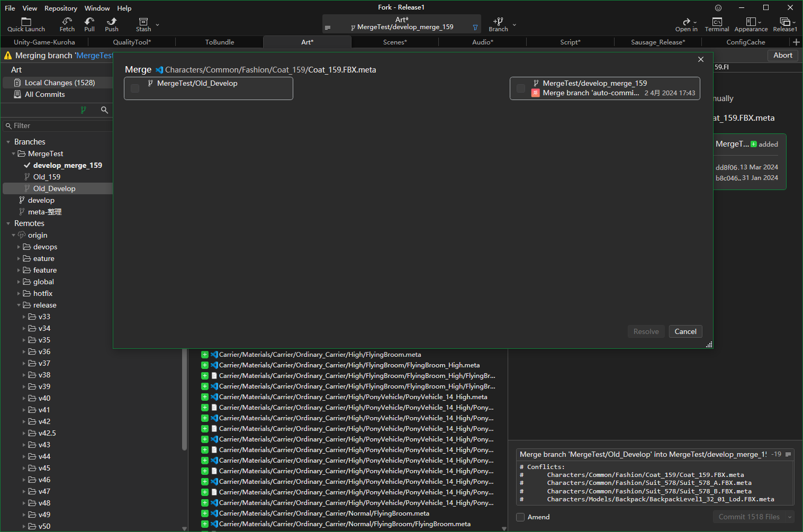
Task: Push commits using the Push icon
Action: click(x=112, y=24)
